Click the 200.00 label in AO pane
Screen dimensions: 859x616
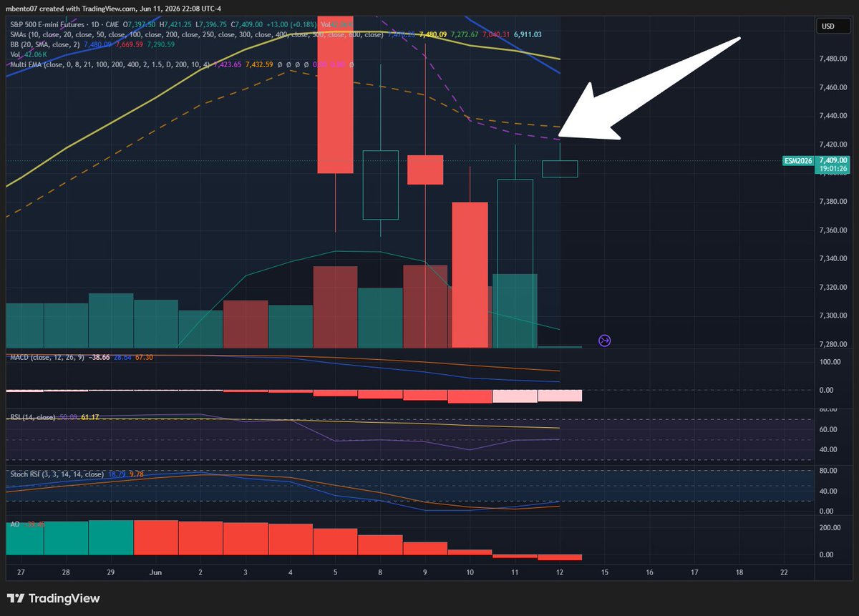coord(830,527)
